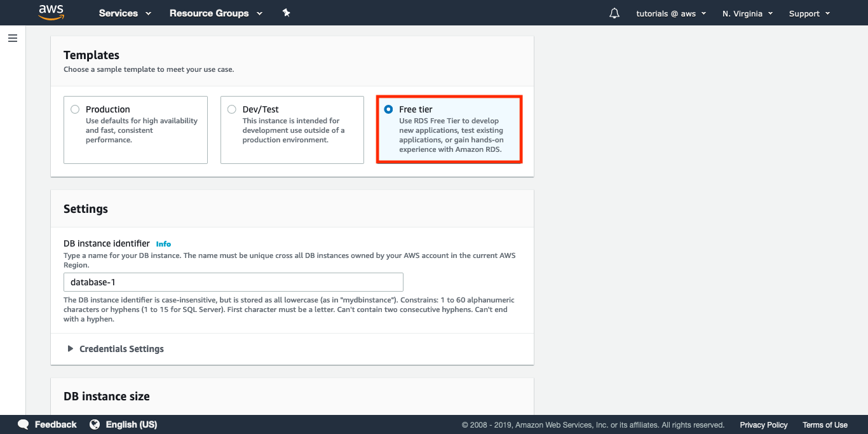Click the DB instance identifier text field
Viewport: 868px width, 434px height.
(233, 282)
